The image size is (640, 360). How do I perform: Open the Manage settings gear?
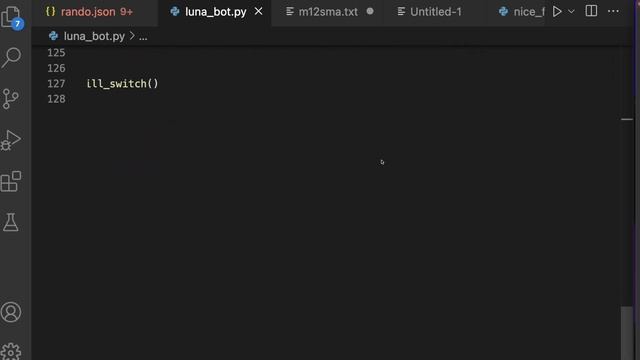click(x=11, y=352)
